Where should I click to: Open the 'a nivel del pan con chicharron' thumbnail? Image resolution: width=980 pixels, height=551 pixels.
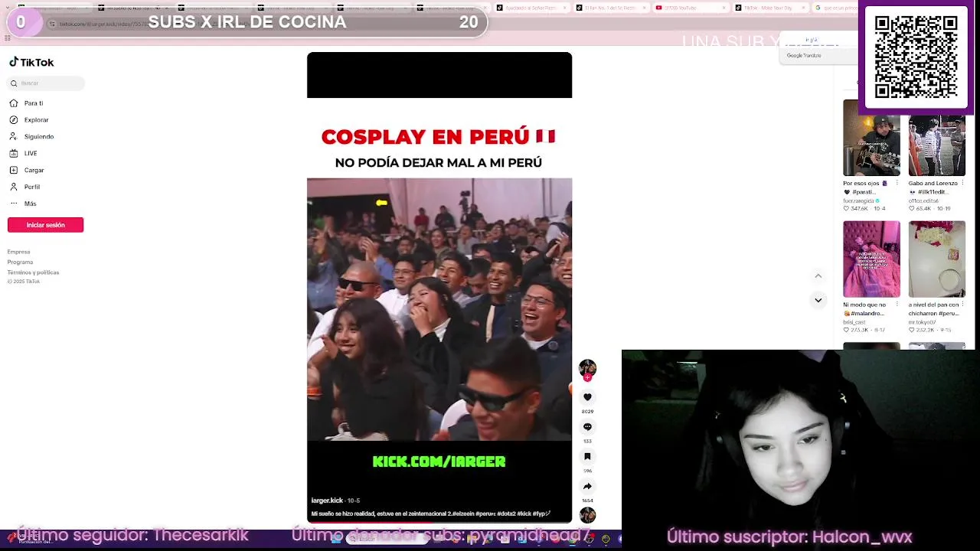pos(937,259)
